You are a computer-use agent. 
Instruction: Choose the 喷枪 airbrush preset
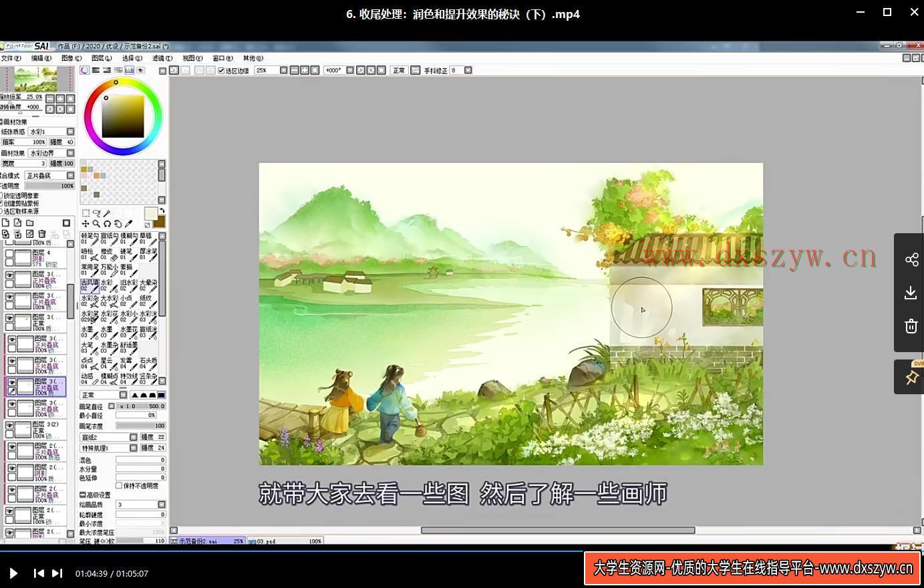coord(90,255)
